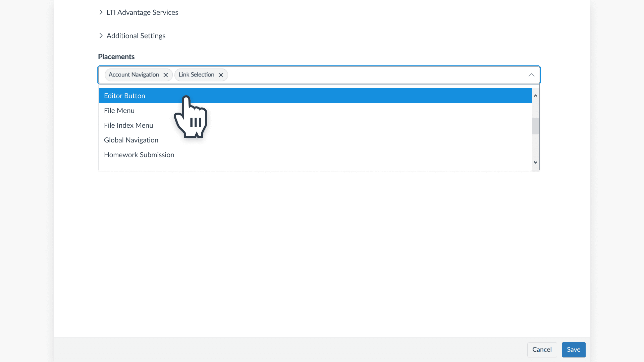Select Editor Button from the placements list
The height and width of the screenshot is (362, 644).
click(x=124, y=96)
